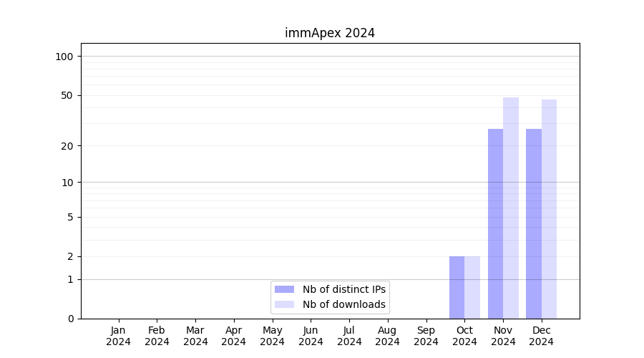Select the Oct 2024 downloads bar
The image size is (644, 358).
tap(472, 287)
